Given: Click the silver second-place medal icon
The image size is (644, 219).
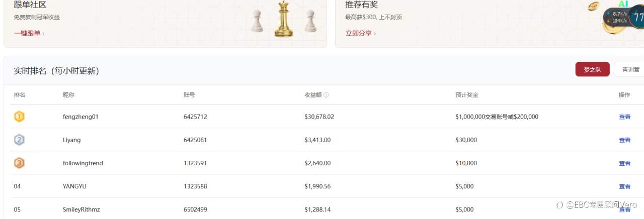Looking at the screenshot, I should (19, 140).
